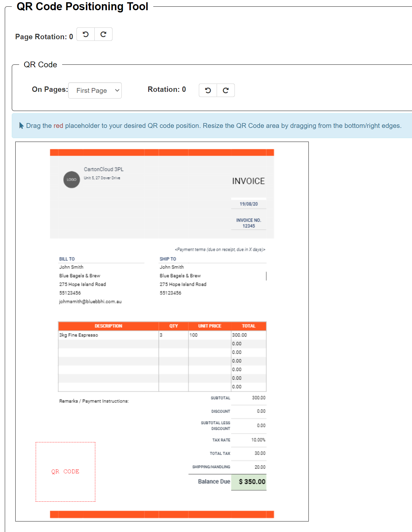Image resolution: width=412 pixels, height=532 pixels.
Task: Click the BILL TO label
Action: tap(67, 259)
